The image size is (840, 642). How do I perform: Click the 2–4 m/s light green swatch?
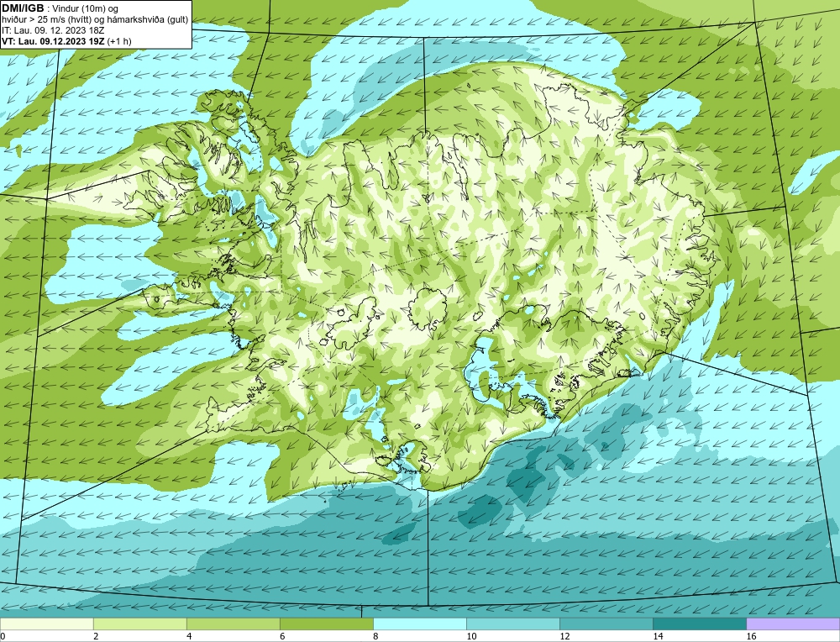coord(139,624)
